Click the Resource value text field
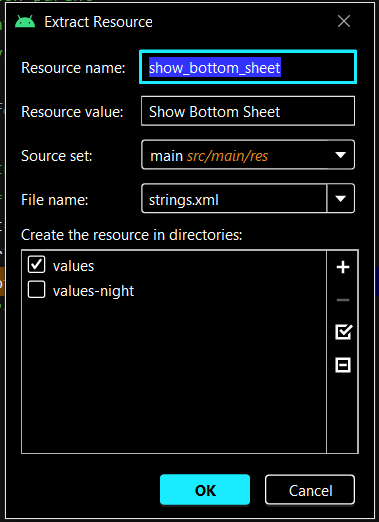This screenshot has width=379, height=522. 248,111
